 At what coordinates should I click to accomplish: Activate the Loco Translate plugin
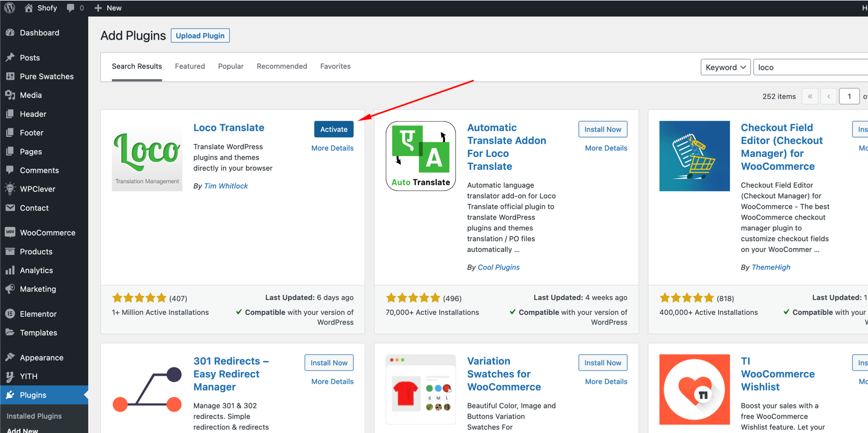pos(333,129)
